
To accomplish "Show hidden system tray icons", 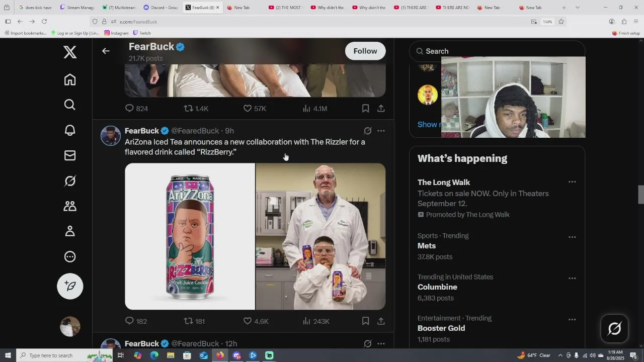I will (560, 355).
